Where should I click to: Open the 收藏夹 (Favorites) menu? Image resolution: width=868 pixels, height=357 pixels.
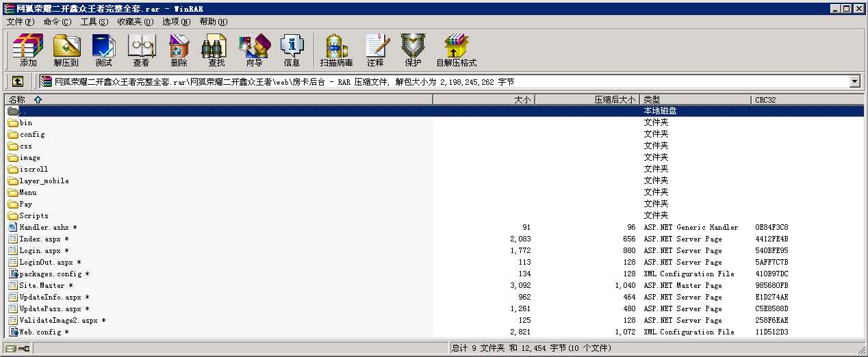click(135, 22)
